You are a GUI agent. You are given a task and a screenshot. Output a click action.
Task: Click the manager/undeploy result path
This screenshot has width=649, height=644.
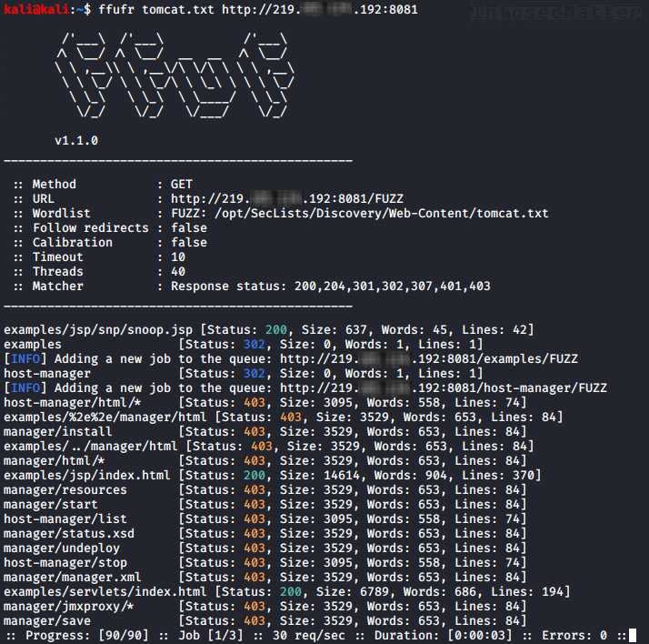62,548
